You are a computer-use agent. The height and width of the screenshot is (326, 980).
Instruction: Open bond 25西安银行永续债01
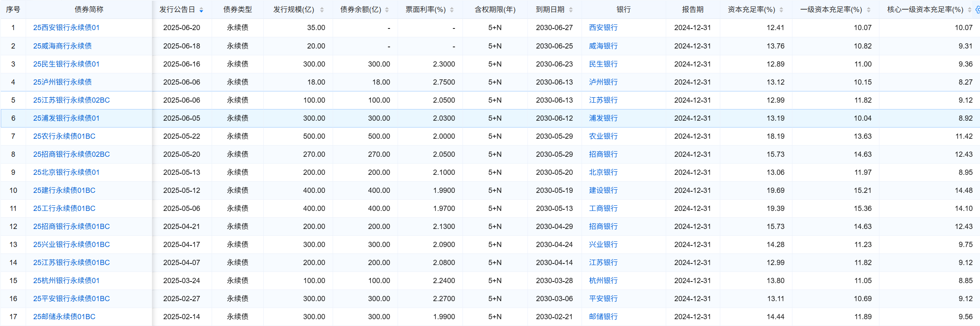66,28
